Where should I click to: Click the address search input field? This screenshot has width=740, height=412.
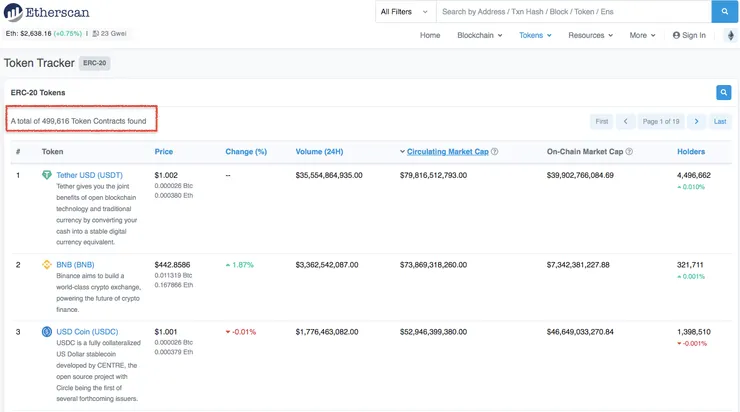(x=573, y=12)
